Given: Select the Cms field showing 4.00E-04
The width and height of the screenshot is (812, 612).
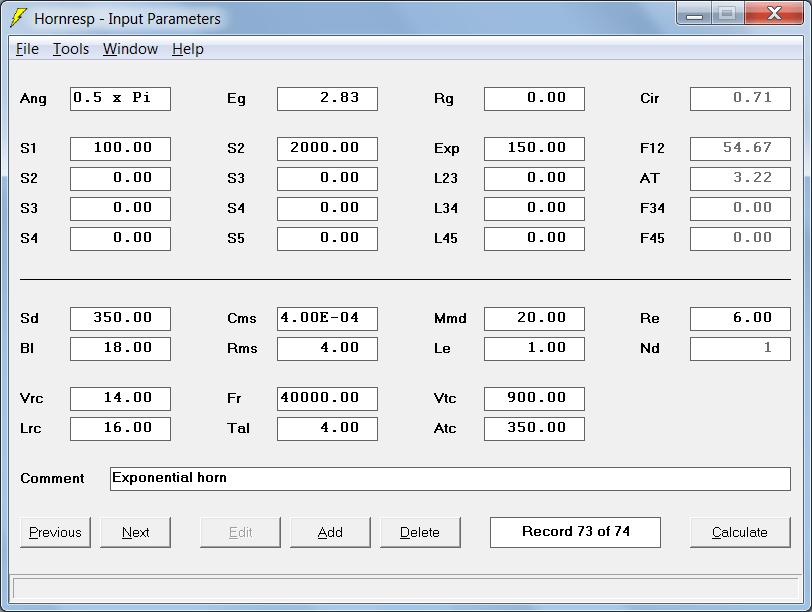Looking at the screenshot, I should (x=327, y=319).
